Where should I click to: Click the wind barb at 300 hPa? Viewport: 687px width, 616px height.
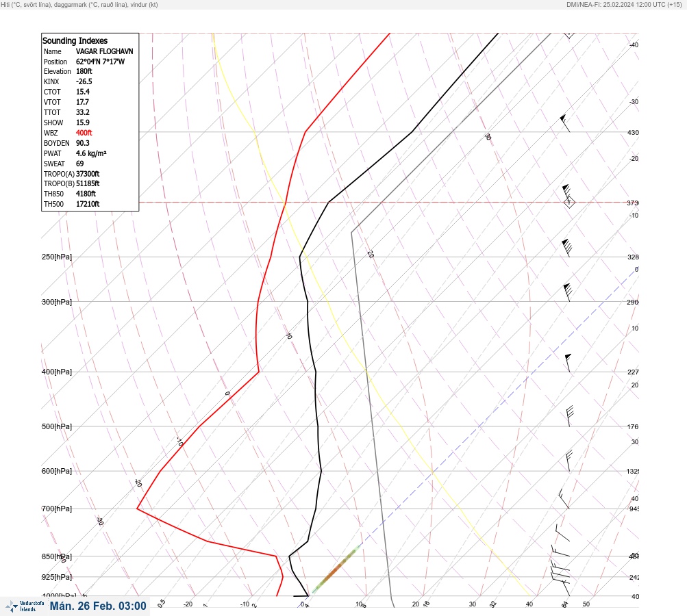(567, 292)
